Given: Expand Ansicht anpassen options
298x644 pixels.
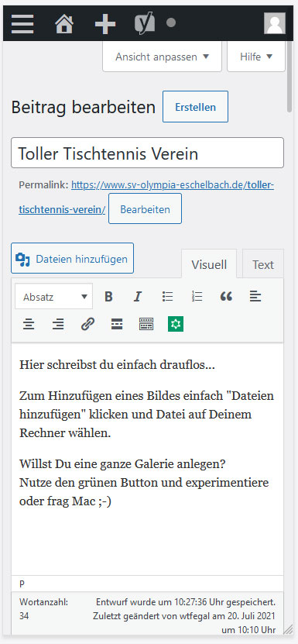Looking at the screenshot, I should click(x=162, y=57).
